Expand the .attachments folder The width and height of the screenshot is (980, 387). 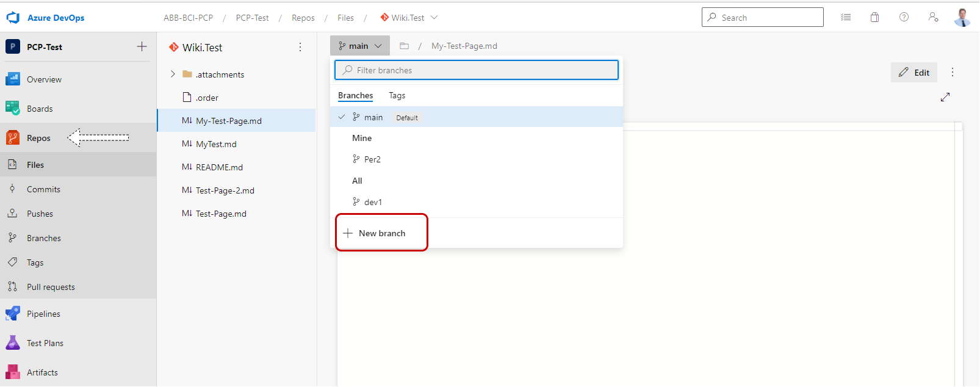coord(173,74)
